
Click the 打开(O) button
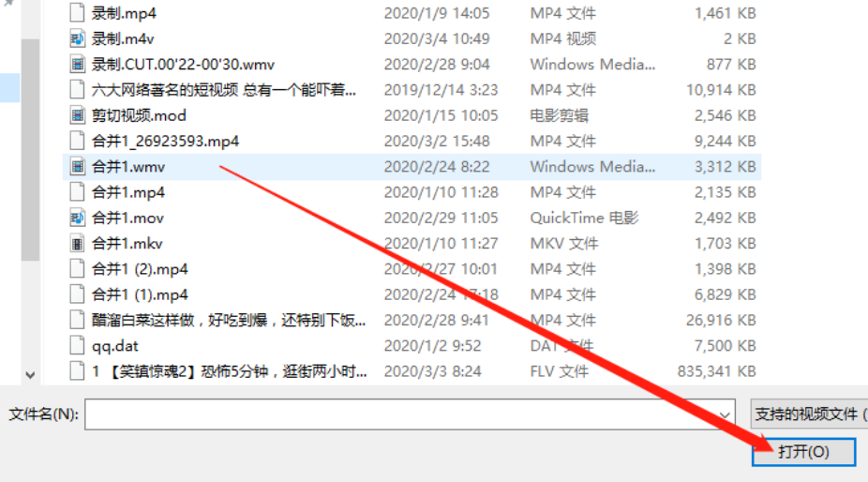click(x=803, y=452)
